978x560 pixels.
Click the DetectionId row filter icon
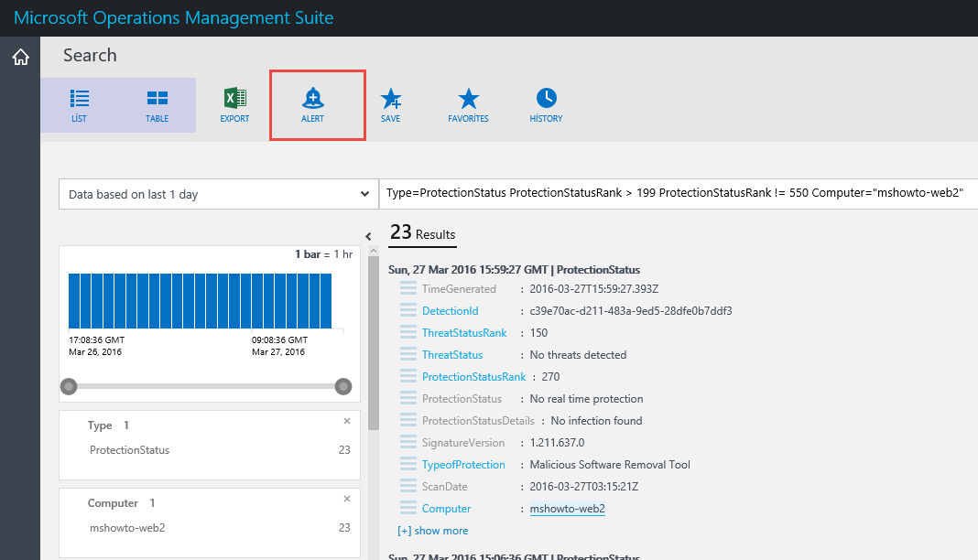(407, 309)
